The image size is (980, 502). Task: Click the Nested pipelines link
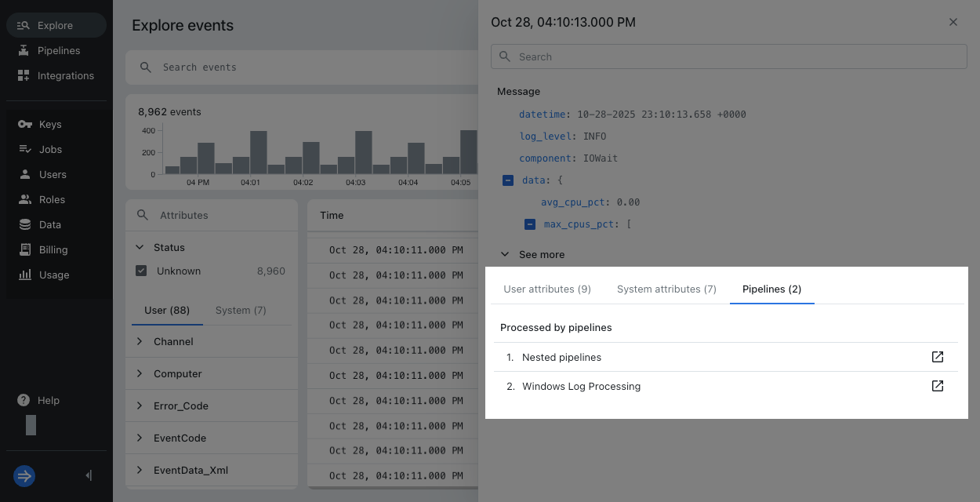tap(561, 356)
